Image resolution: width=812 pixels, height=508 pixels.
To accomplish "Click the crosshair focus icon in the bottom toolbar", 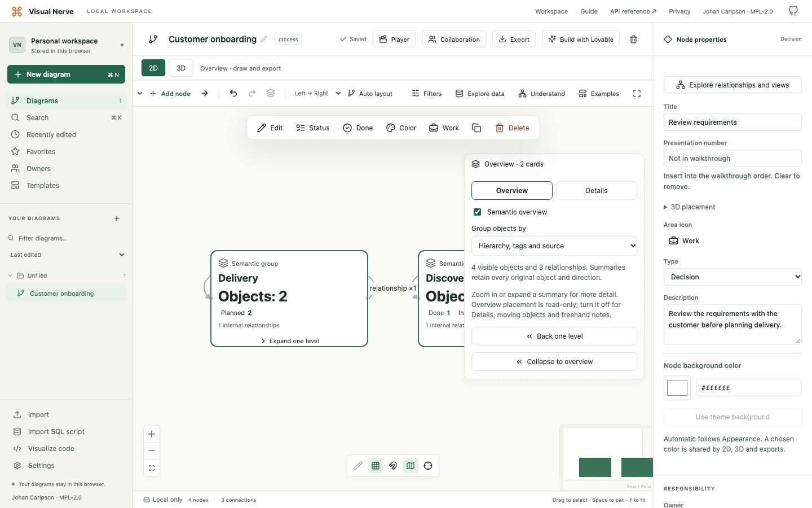I will (x=428, y=466).
